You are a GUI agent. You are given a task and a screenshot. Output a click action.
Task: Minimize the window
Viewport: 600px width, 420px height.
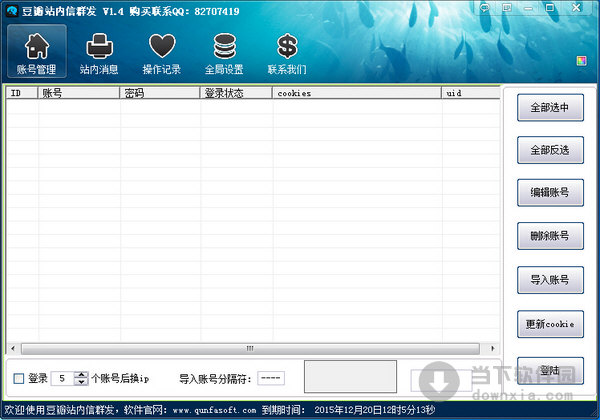point(528,8)
